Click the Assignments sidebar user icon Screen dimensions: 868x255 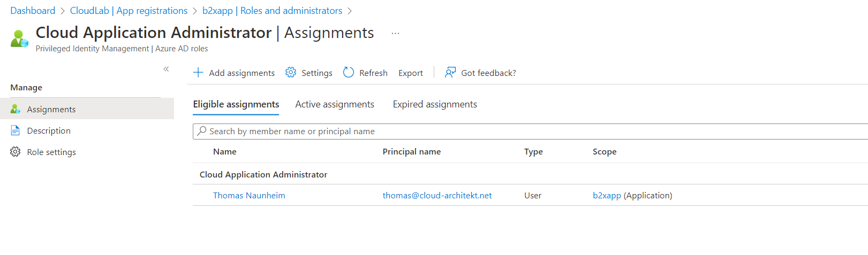point(16,109)
